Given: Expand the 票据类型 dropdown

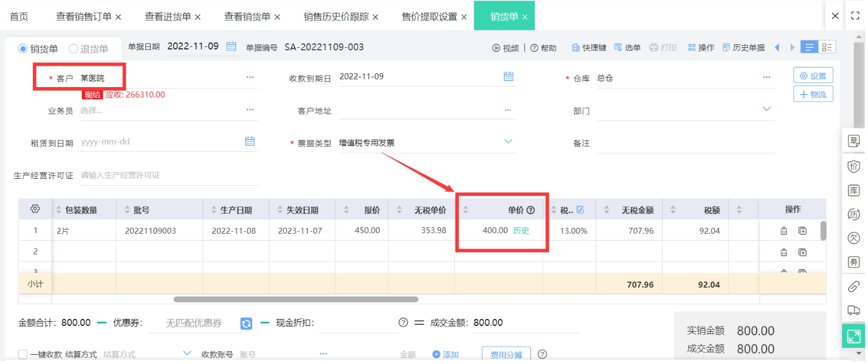Looking at the screenshot, I should (x=508, y=142).
